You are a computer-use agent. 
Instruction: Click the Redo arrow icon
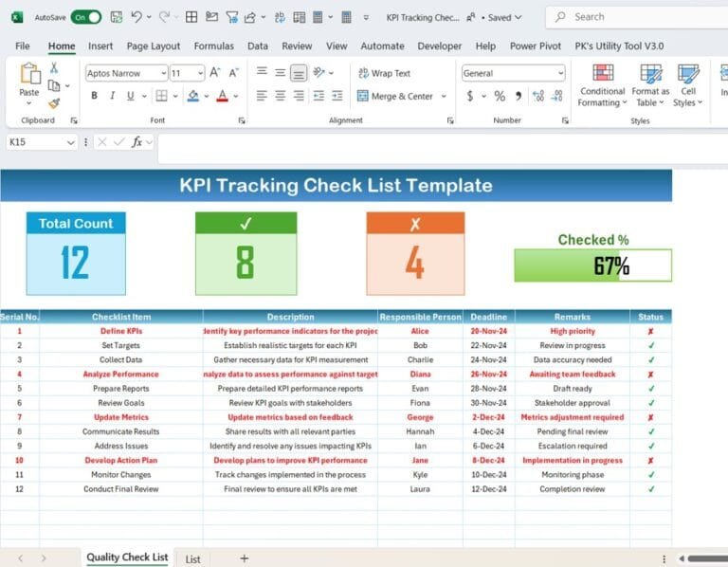click(x=164, y=17)
